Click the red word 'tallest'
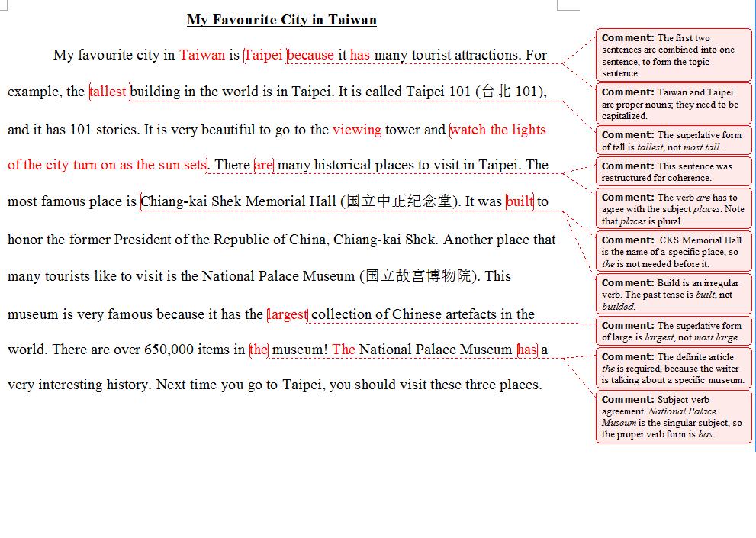Screen dimensions: 756x538 (108, 92)
